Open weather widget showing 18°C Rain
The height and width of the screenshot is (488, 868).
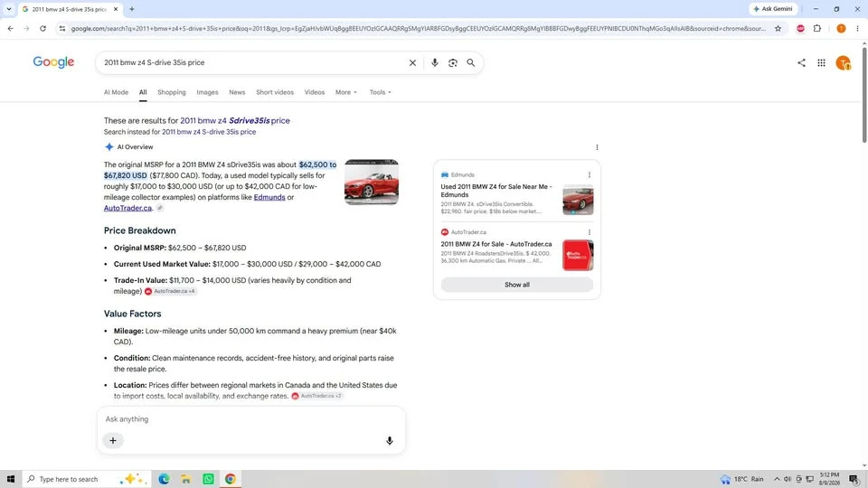(x=741, y=479)
